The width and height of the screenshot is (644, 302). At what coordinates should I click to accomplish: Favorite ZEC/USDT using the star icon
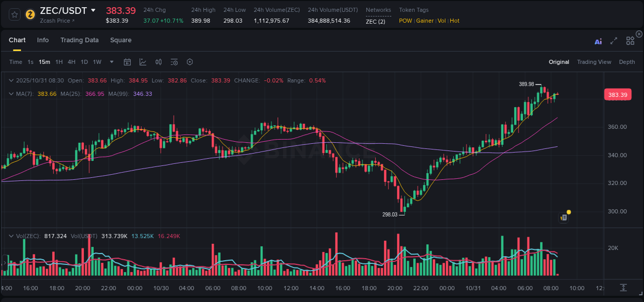coord(14,15)
